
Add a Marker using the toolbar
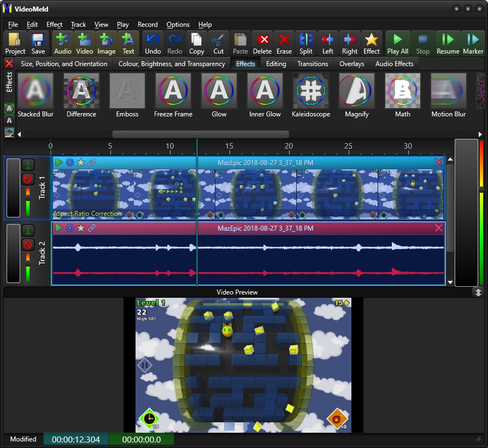tap(473, 43)
